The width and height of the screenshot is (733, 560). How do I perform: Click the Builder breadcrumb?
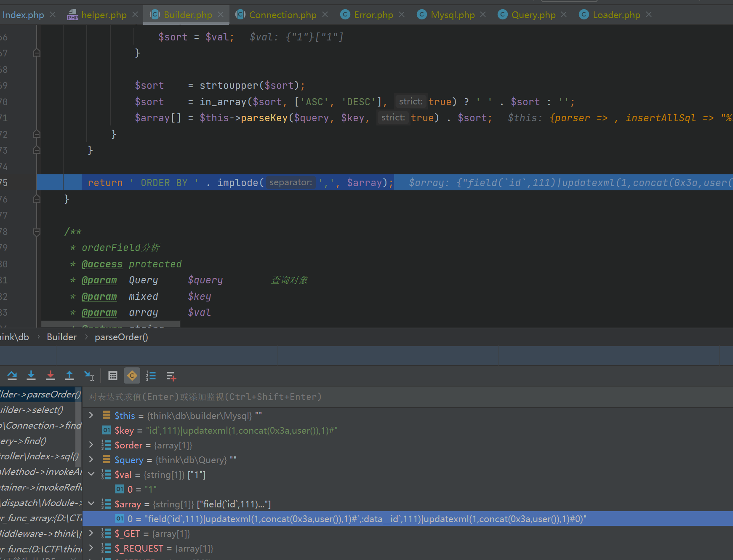click(61, 337)
